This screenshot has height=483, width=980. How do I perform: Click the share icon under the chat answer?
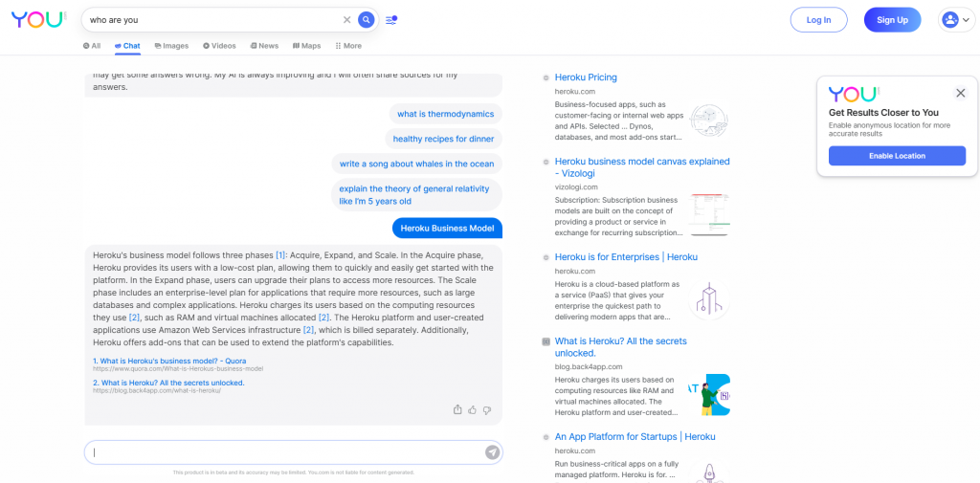coord(457,410)
